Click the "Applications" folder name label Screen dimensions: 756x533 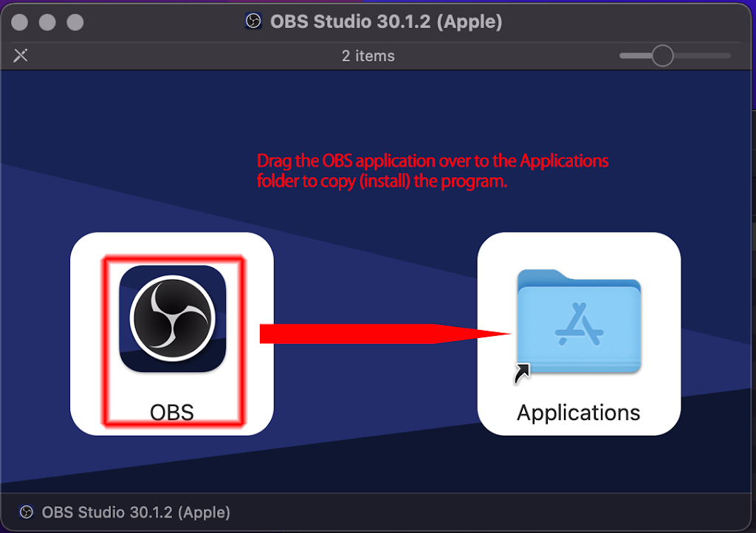578,412
